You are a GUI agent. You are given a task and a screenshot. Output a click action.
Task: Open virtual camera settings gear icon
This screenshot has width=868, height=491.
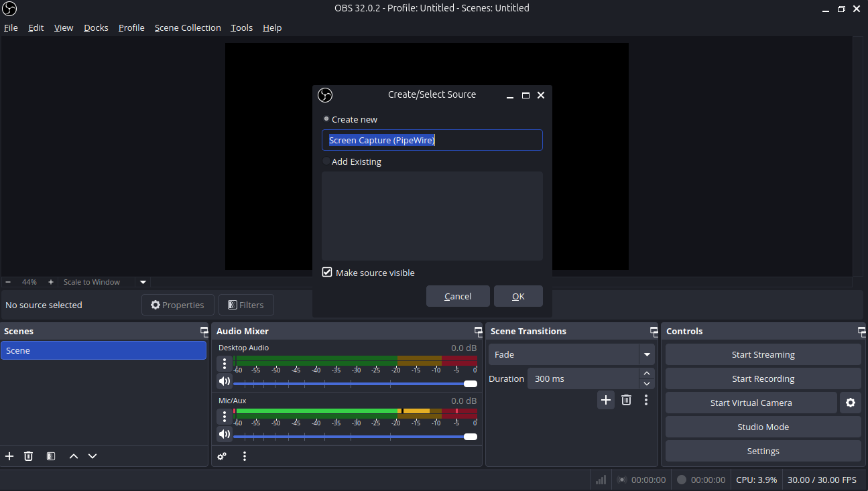tap(851, 403)
